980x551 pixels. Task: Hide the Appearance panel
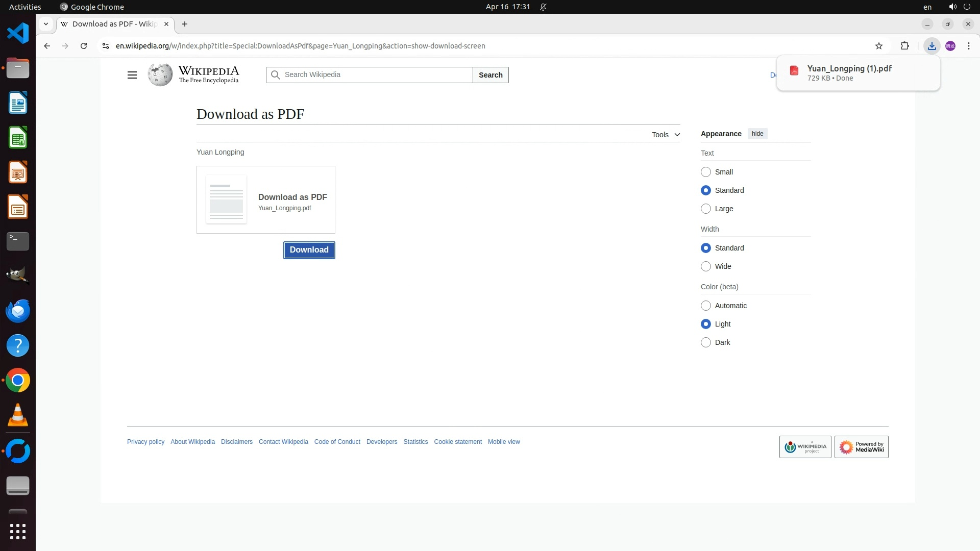tap(757, 134)
